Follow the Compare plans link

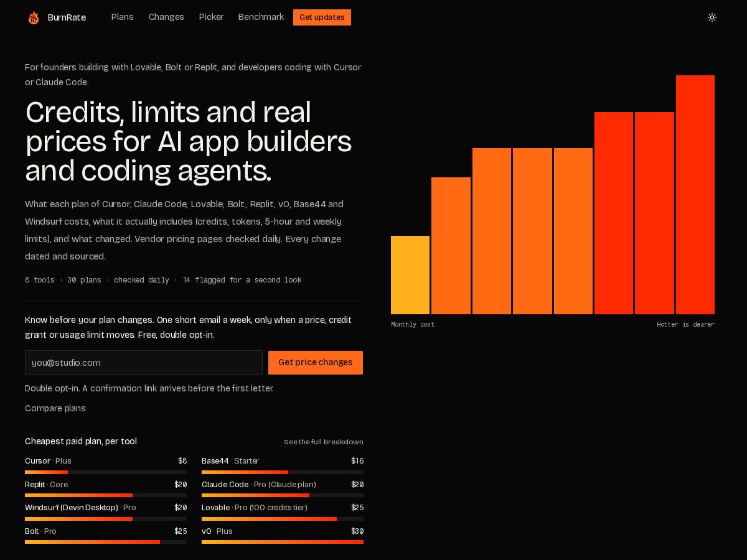click(55, 408)
